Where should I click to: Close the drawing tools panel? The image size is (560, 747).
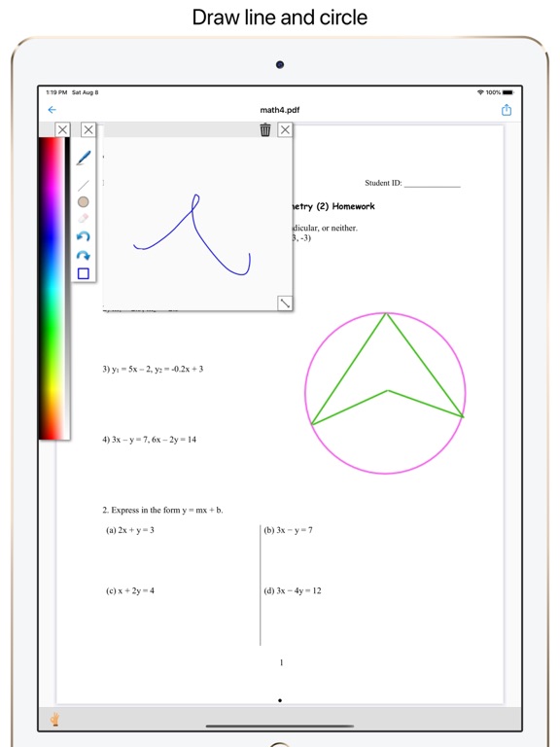tap(88, 129)
